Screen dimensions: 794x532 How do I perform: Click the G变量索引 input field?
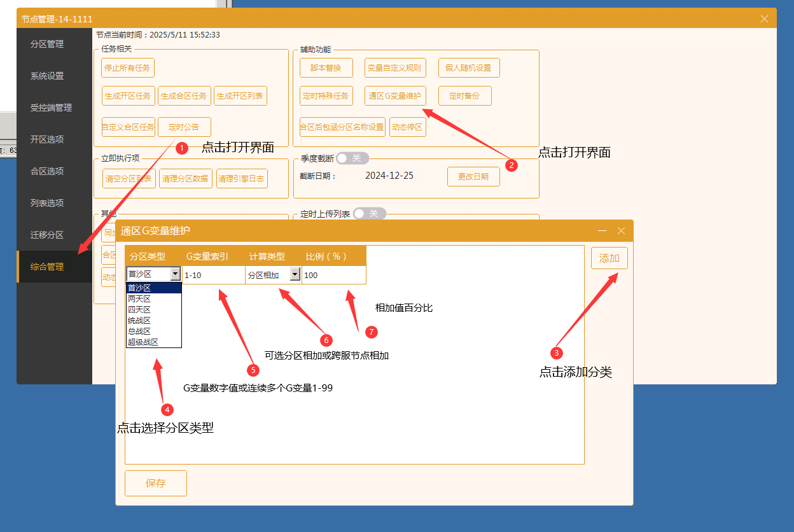click(213, 275)
